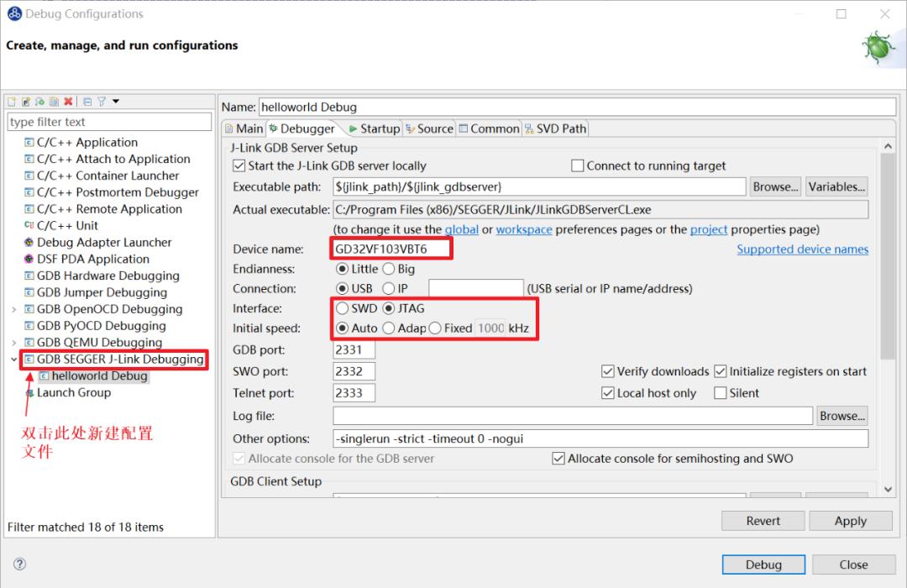Select the SWD interface radio button

click(342, 308)
